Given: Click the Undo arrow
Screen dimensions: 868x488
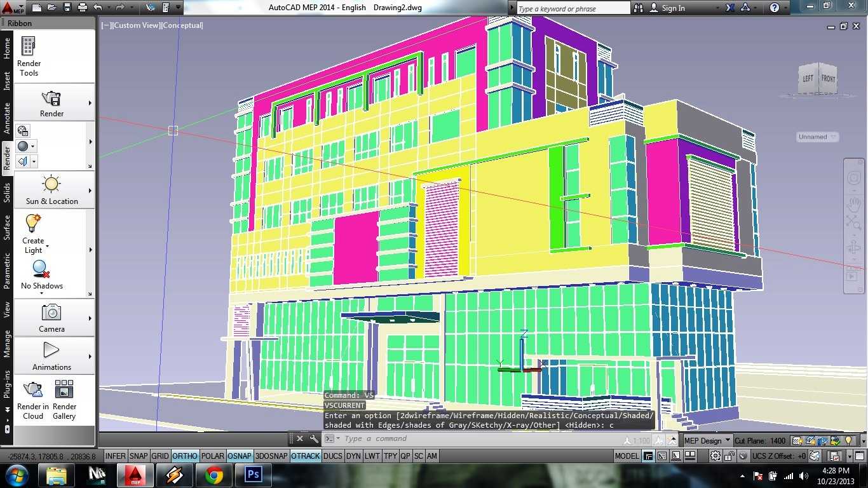Looking at the screenshot, I should [97, 8].
